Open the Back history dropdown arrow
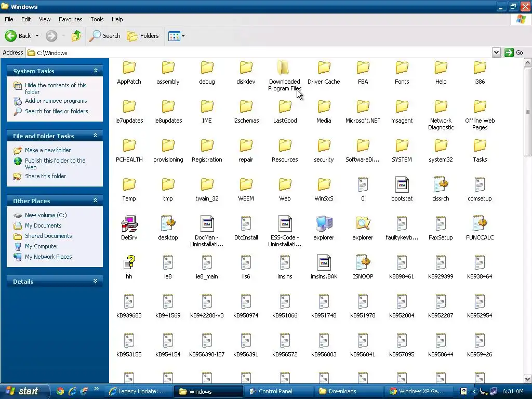The width and height of the screenshot is (532, 399). (37, 36)
